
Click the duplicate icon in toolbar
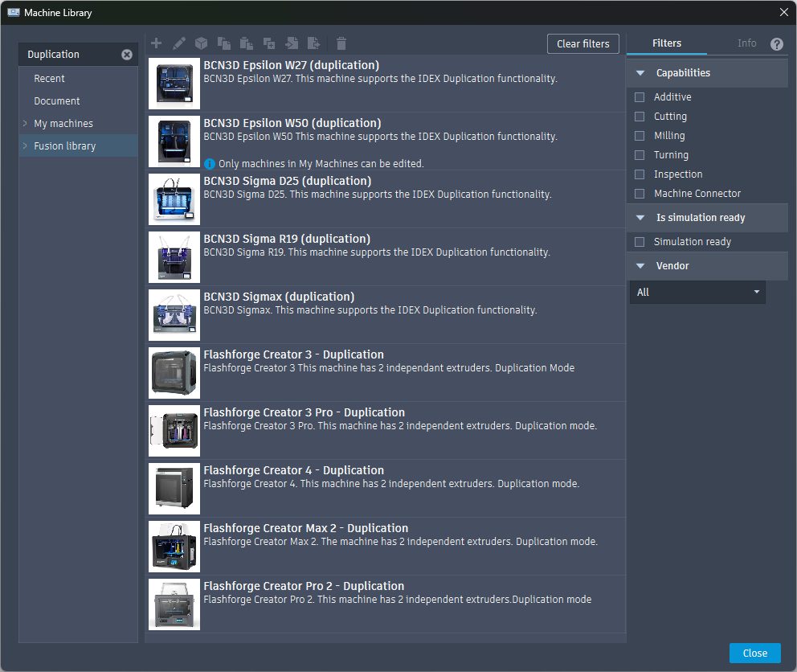pyautogui.click(x=269, y=43)
